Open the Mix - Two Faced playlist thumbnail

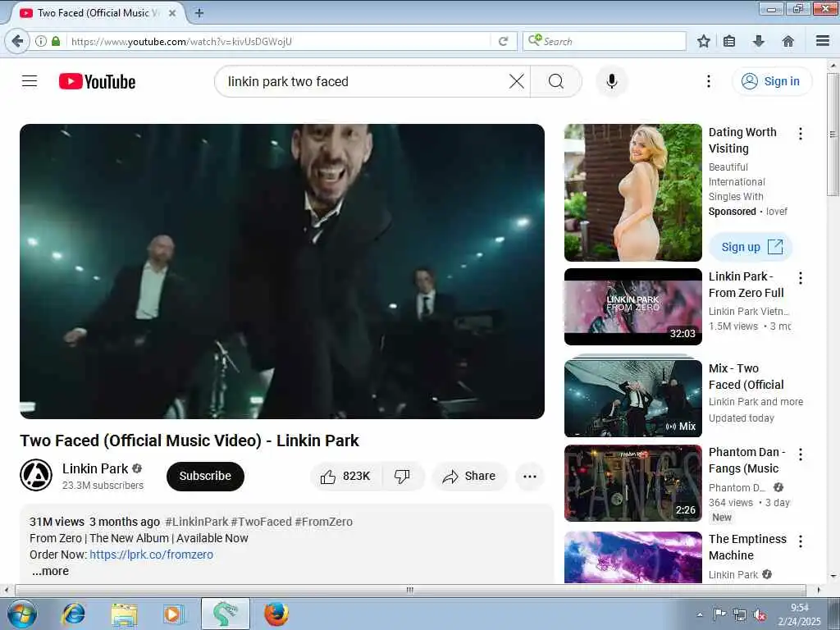[632, 398]
